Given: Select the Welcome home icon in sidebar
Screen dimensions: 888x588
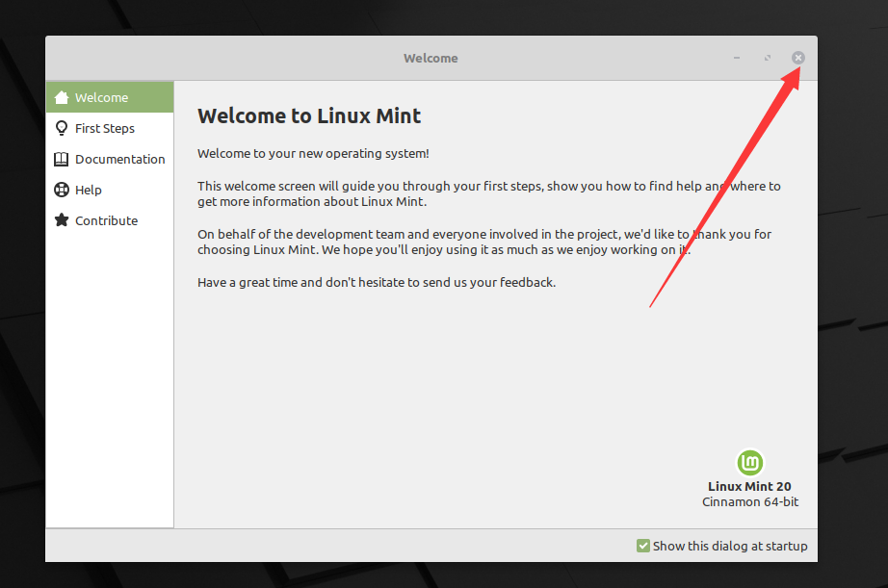Looking at the screenshot, I should click(x=62, y=96).
